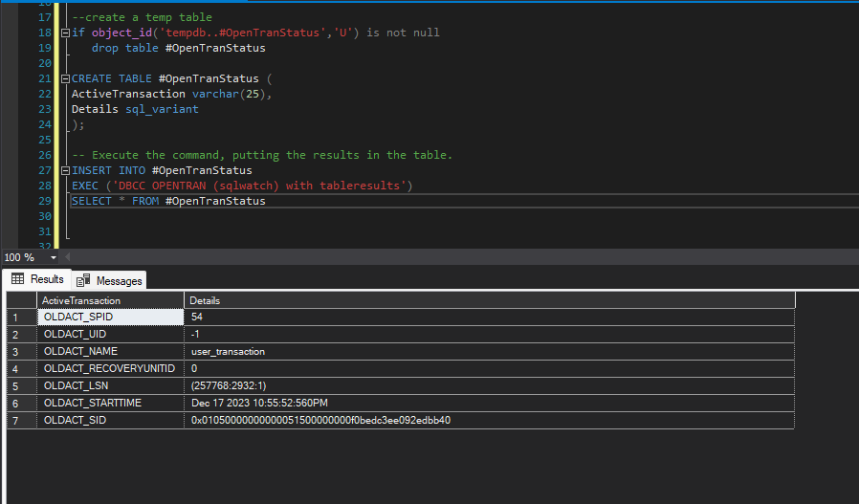This screenshot has width=859, height=504.
Task: Select the OLDACT_UID cell
Action: [x=110, y=334]
